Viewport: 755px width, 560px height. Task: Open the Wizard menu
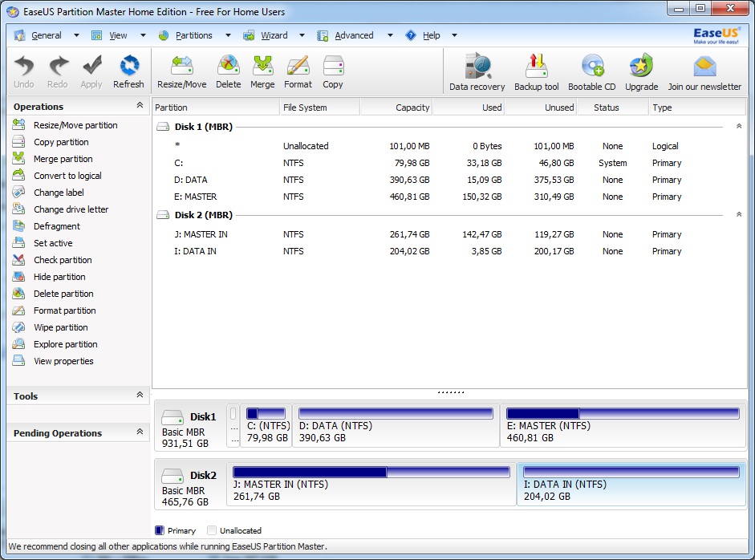[x=274, y=35]
